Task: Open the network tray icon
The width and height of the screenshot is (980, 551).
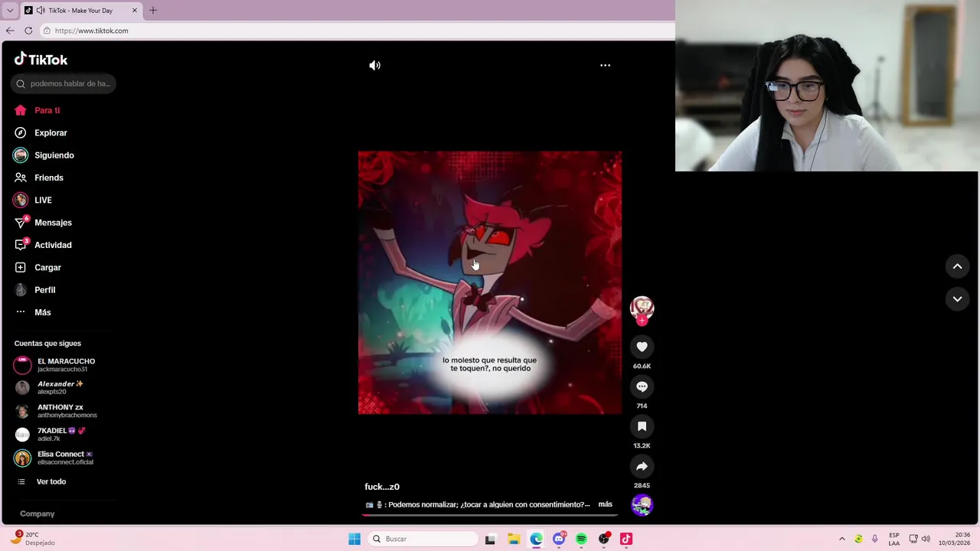Action: coord(913,539)
